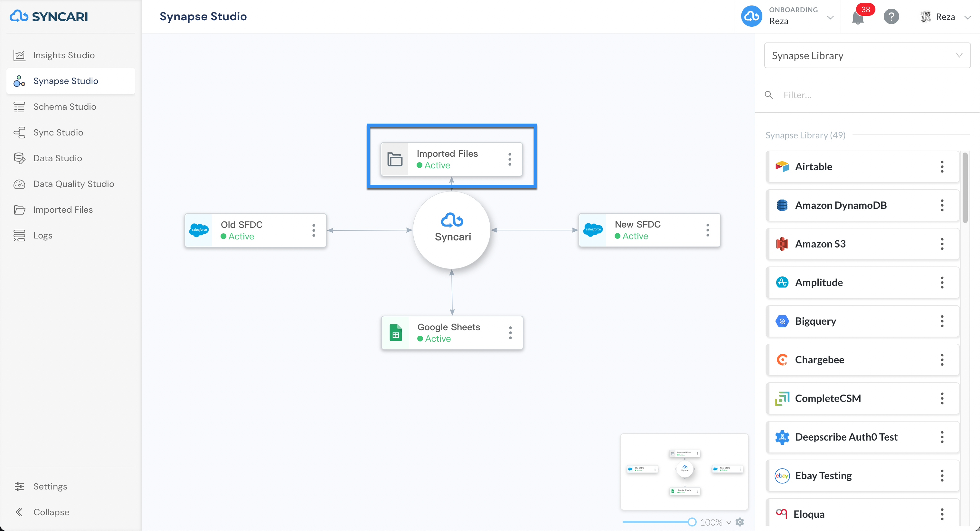Navigate to Data Studio
Screen dimensions: 980x531
(x=57, y=158)
